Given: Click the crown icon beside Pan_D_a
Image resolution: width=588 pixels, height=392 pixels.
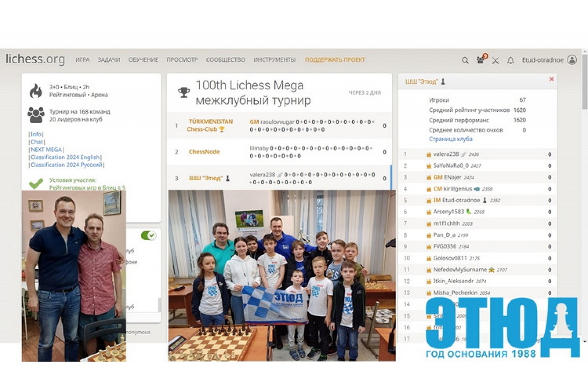Looking at the screenshot, I should click(428, 235).
